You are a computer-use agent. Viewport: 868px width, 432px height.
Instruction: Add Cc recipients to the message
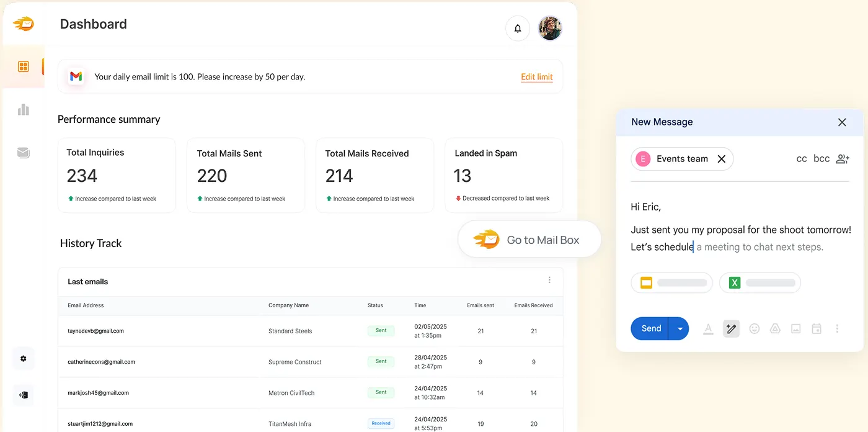[801, 158]
